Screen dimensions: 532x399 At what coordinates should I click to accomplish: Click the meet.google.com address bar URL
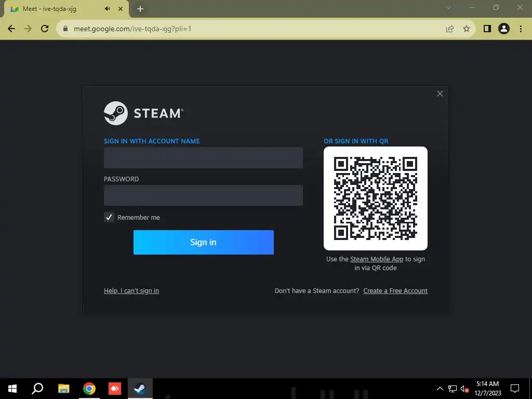[132, 29]
